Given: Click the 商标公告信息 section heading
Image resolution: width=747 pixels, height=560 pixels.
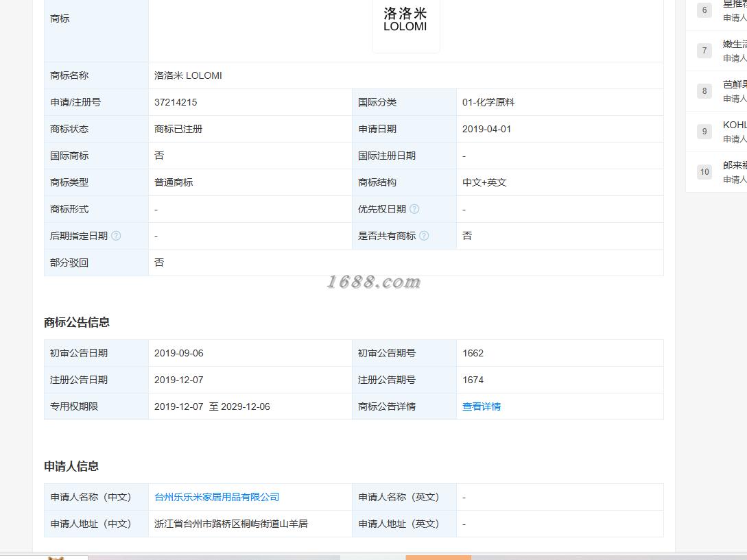Looking at the screenshot, I should [x=77, y=322].
